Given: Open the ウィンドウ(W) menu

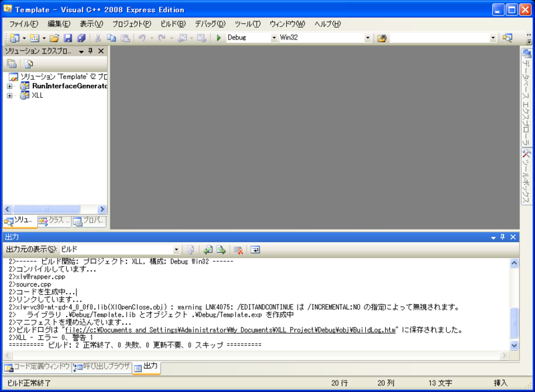Looking at the screenshot, I should coord(288,24).
